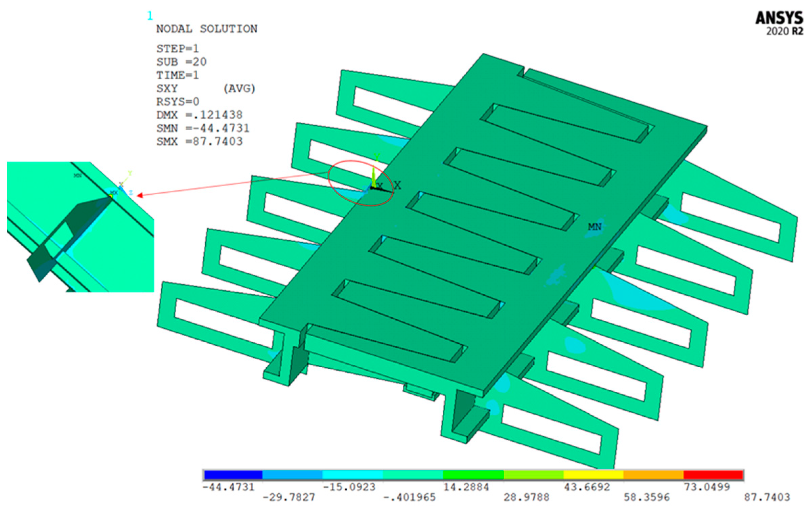Click the zoomed inset detail image
The height and width of the screenshot is (514, 812).
pos(80,227)
